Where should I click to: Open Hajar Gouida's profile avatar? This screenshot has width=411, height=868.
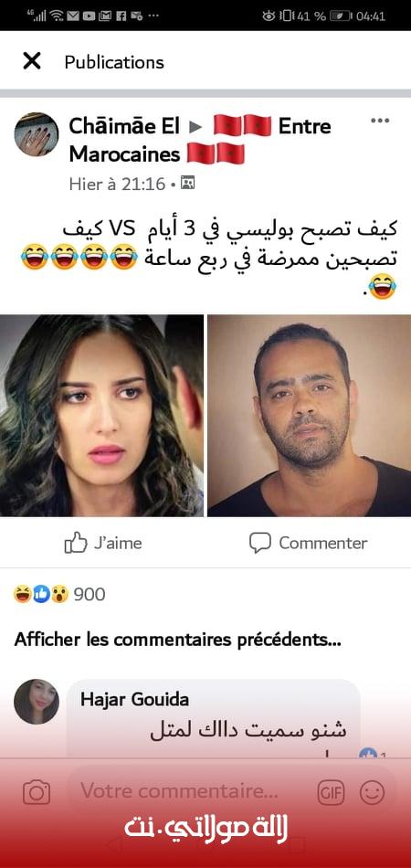36,702
